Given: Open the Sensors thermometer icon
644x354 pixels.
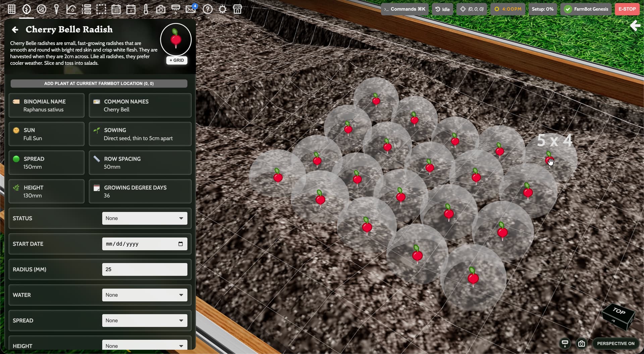Looking at the screenshot, I should [146, 9].
